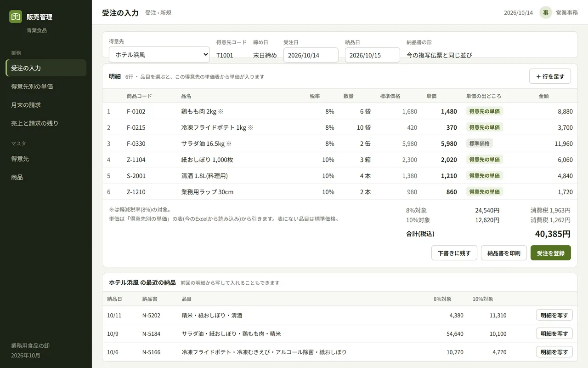The height and width of the screenshot is (368, 588).
Task: Select 受注の入力 in the sidebar
Action: 46,68
